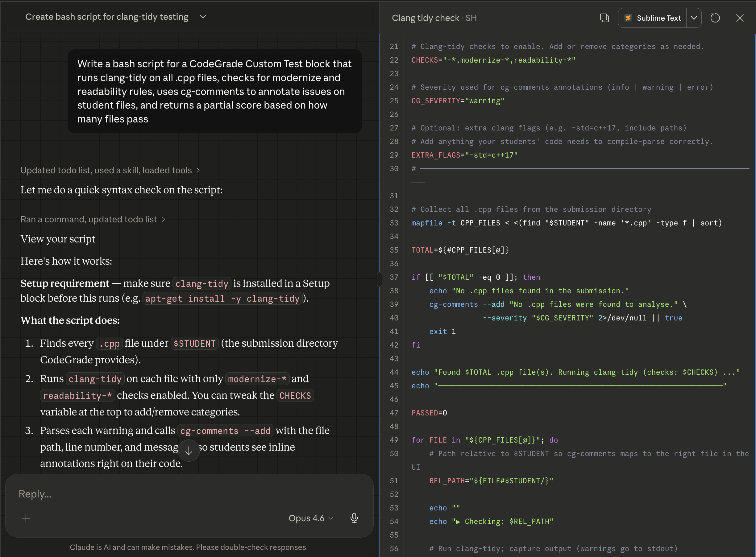Expand the Sublime Text dropdown arrow
The height and width of the screenshot is (557, 756).
tap(694, 18)
